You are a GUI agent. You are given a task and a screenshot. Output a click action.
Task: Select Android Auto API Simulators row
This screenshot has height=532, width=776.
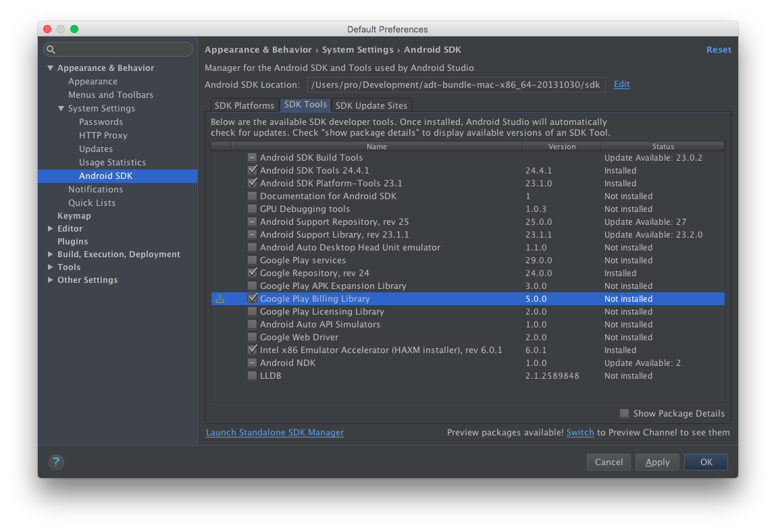tap(467, 324)
